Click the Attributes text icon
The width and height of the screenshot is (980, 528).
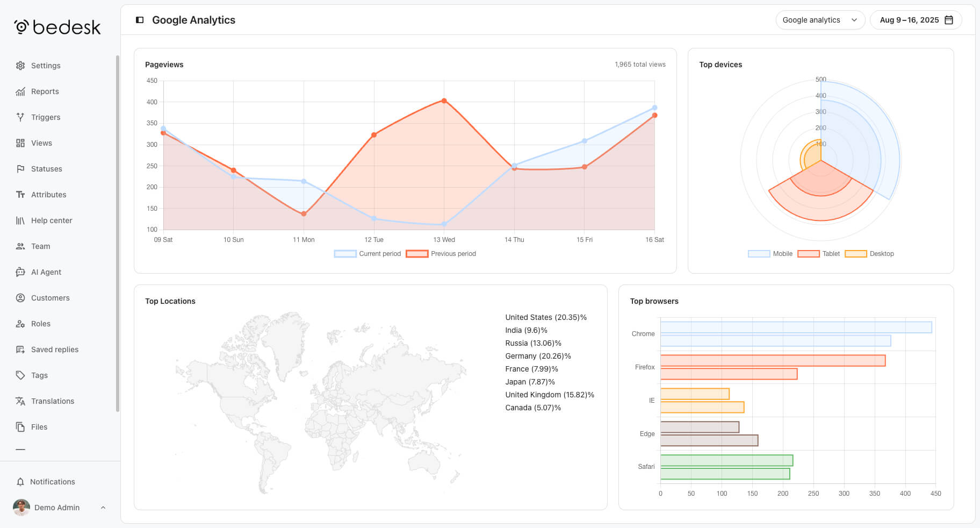[x=20, y=195]
